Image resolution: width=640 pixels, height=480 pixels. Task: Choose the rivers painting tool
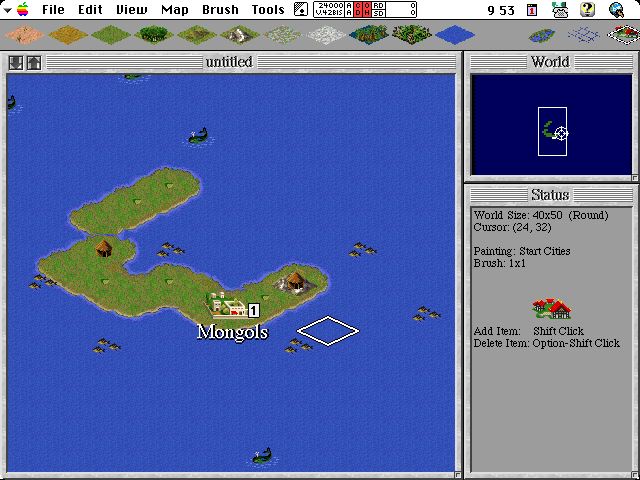point(584,35)
